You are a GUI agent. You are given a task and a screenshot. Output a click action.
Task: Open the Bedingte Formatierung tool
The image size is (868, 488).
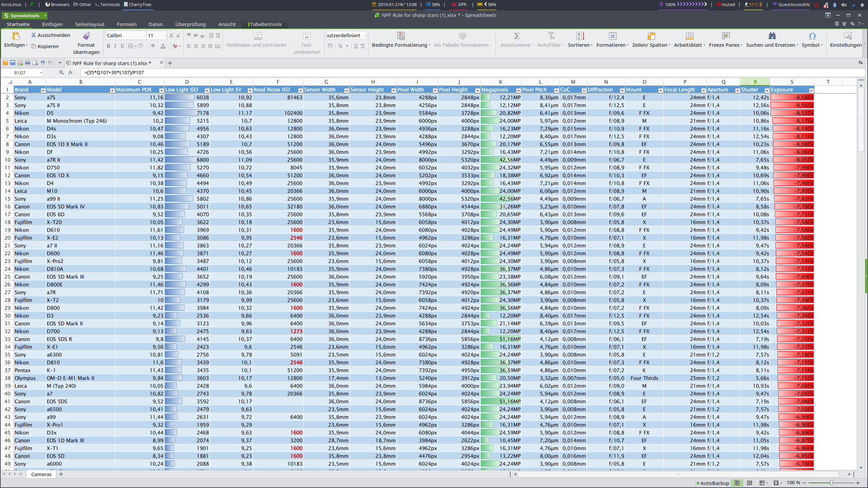click(401, 36)
